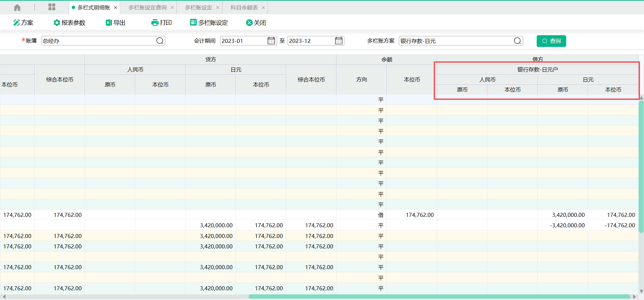Switch to the 多栏账设定查询 tab
The image size is (644, 300).
click(x=147, y=7)
